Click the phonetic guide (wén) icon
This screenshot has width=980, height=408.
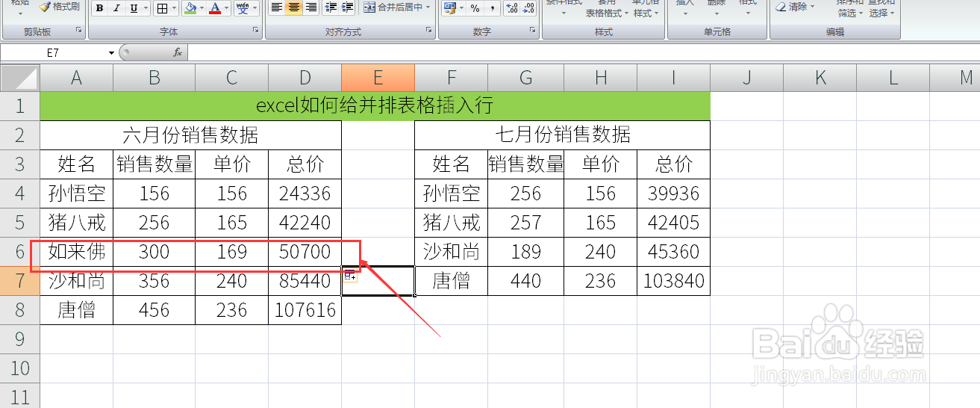tap(243, 8)
